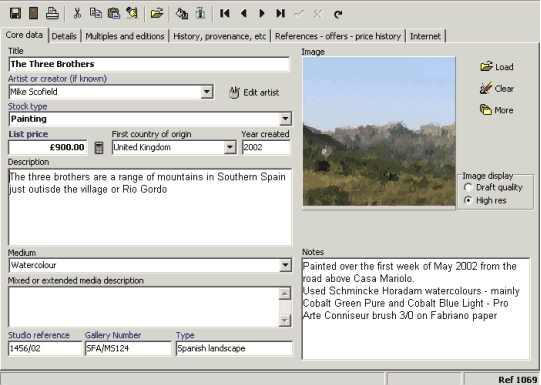Click the greyed-out checkmark confirm icon
The height and width of the screenshot is (385, 541).
point(299,13)
